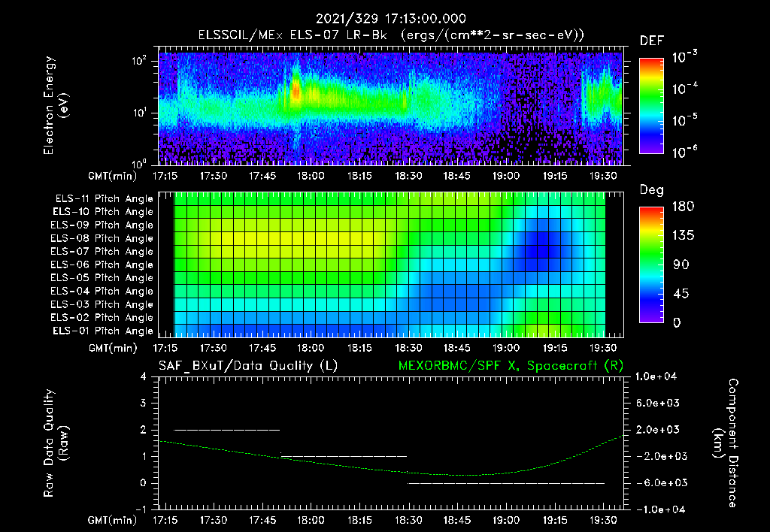
Task: Select the ELS-06 Pitch Angle row label
Action: 102,264
